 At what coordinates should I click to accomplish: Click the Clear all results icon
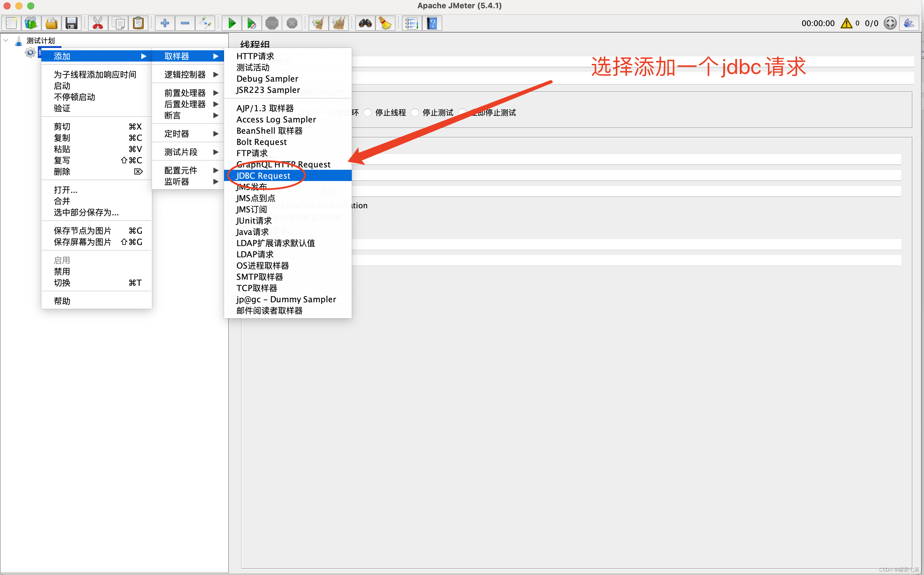pos(338,23)
